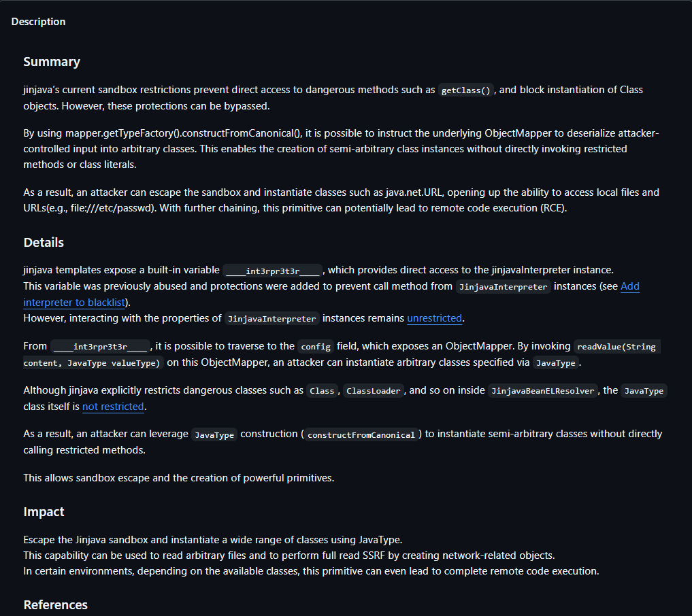Click the getClass() inline code snippet

click(466, 90)
